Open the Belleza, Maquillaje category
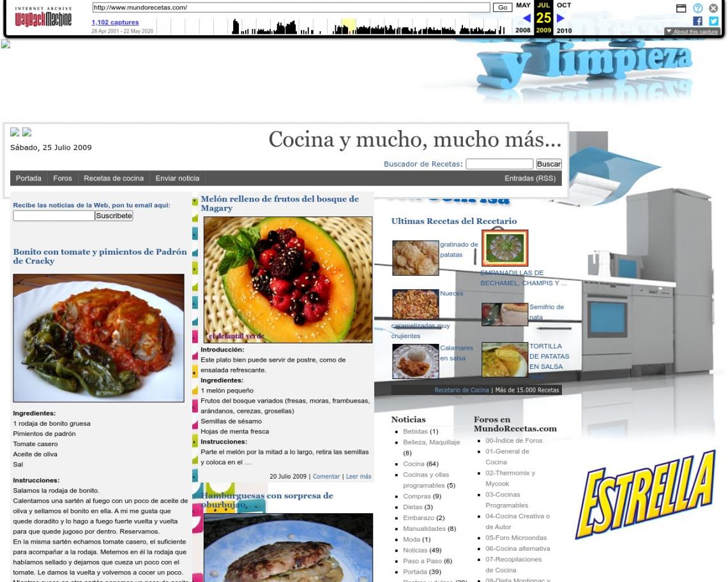 pos(431,442)
